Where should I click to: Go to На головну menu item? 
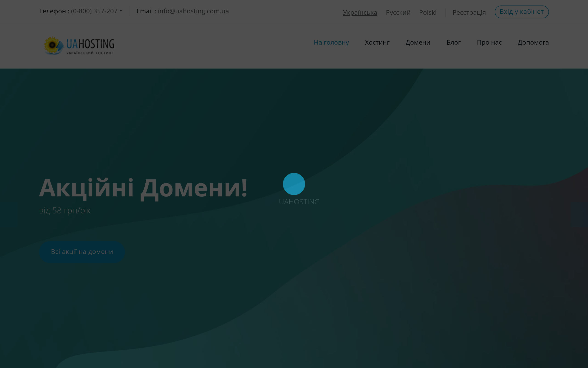331,42
